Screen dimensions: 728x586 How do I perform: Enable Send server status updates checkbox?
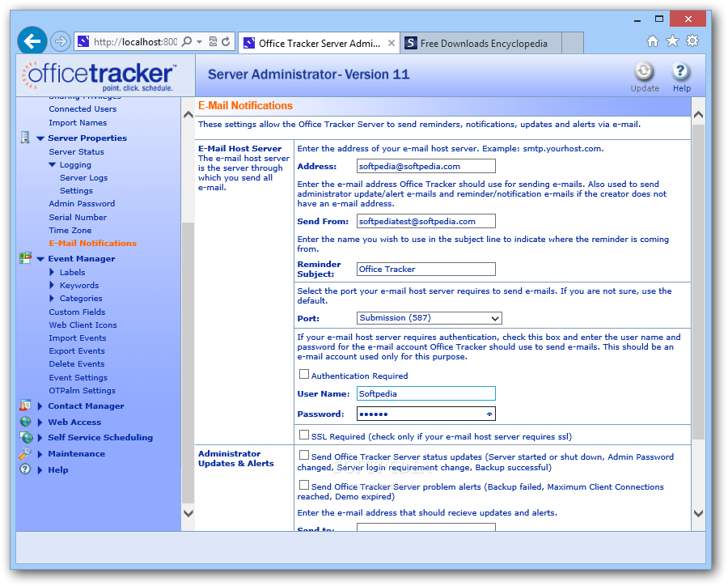tap(304, 455)
